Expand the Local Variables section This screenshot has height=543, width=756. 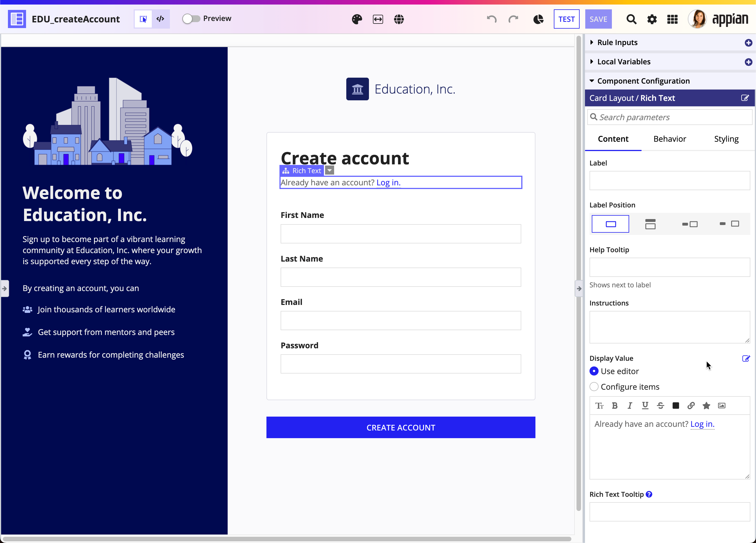591,62
